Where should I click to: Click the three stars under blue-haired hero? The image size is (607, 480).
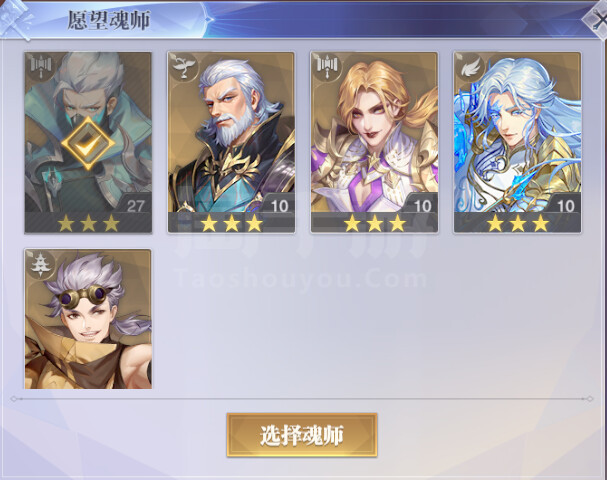518,223
